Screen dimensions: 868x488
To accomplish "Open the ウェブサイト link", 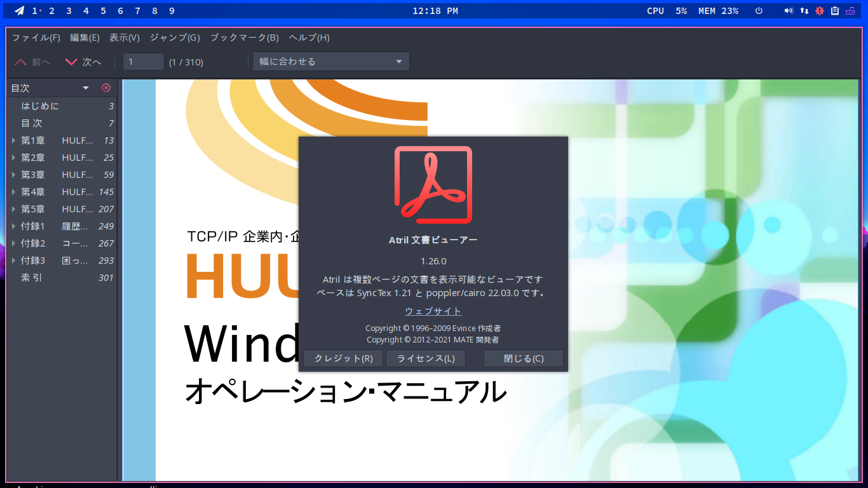I will coord(433,311).
